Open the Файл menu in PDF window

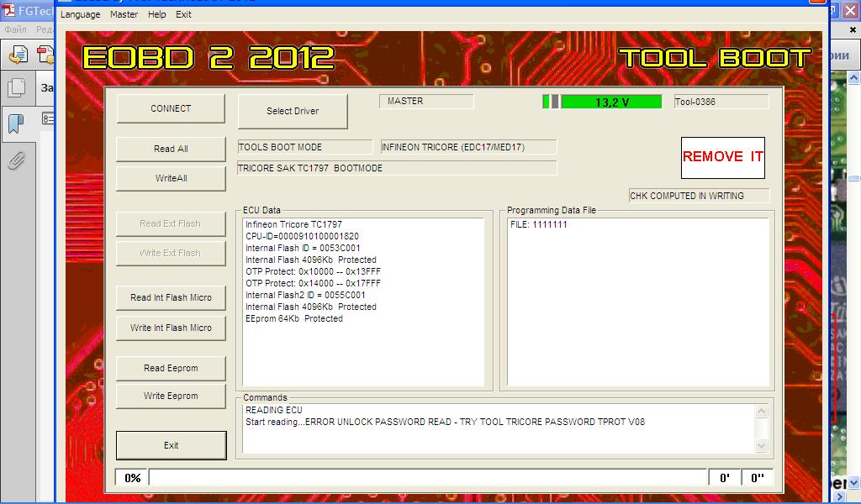[x=15, y=29]
